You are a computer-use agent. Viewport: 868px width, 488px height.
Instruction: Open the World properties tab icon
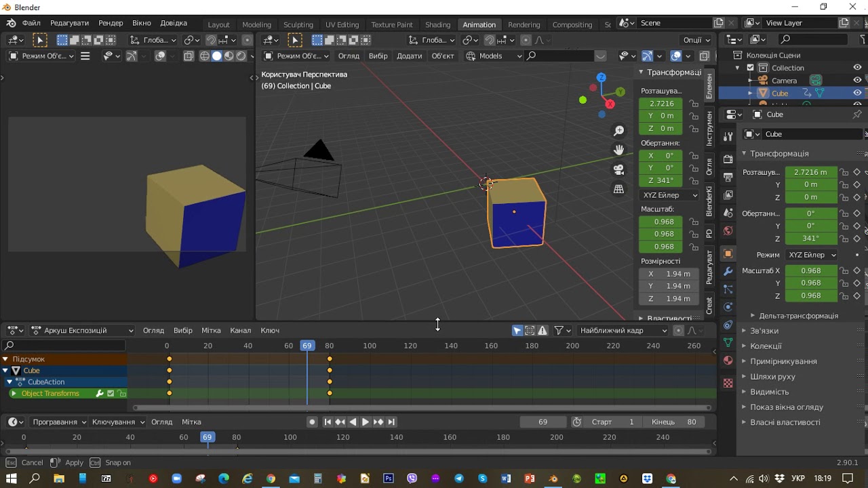(728, 230)
